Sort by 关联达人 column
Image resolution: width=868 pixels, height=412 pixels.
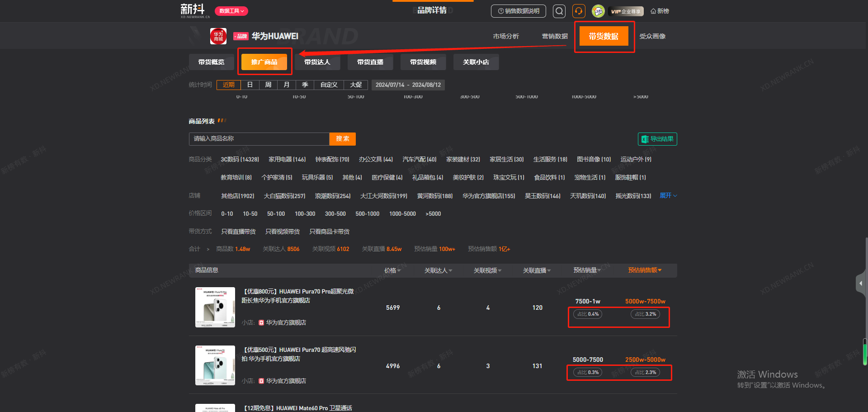[x=438, y=270]
